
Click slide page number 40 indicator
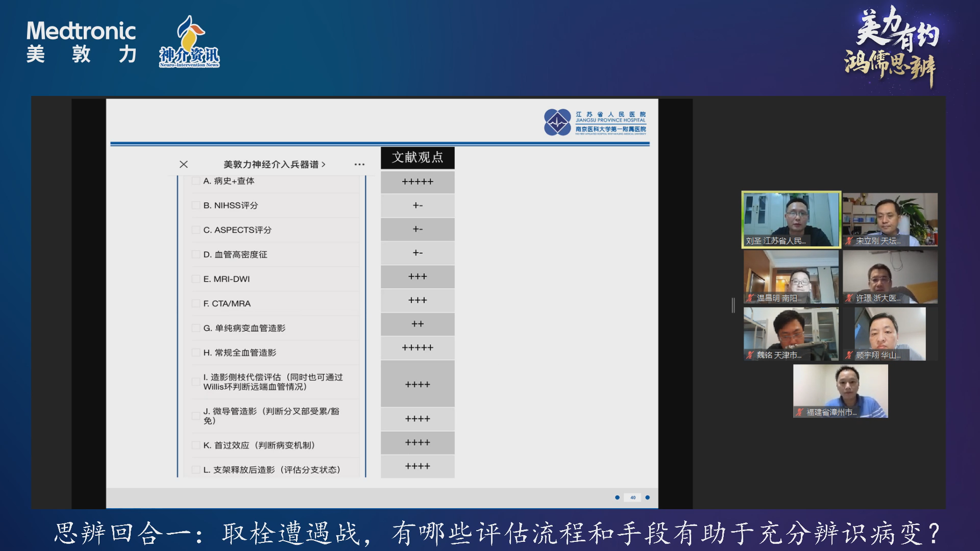pyautogui.click(x=633, y=497)
